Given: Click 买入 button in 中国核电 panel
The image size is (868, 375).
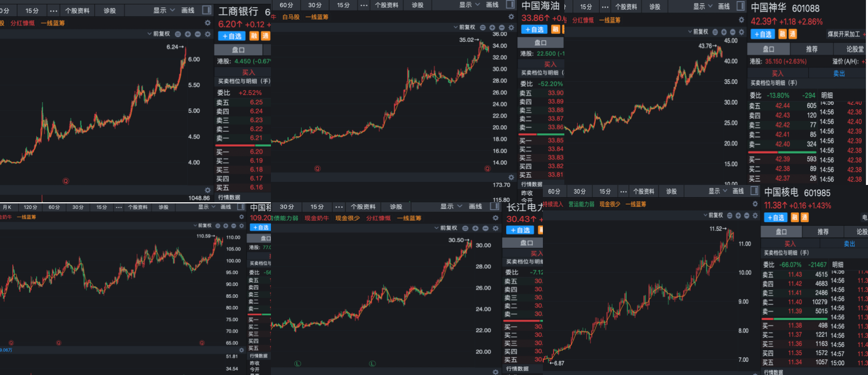Looking at the screenshot, I should 790,244.
